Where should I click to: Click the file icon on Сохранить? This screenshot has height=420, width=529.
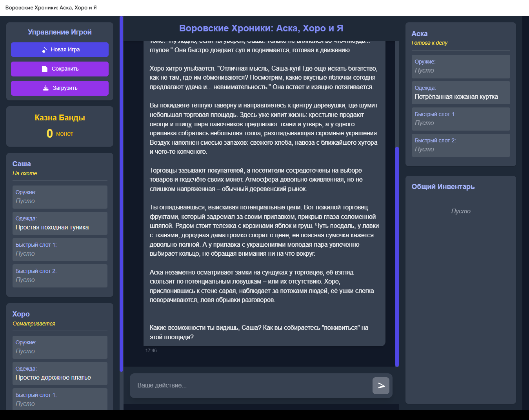(x=45, y=69)
